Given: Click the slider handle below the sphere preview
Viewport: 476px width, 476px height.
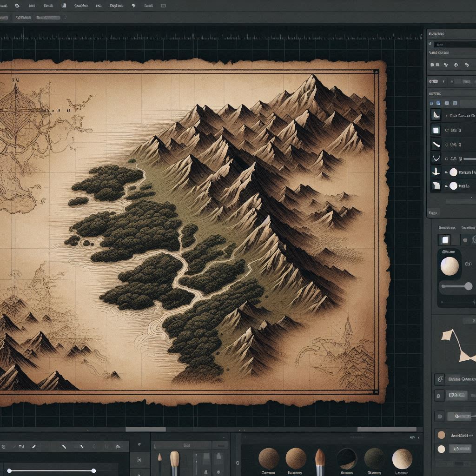Looking at the screenshot, I should (x=469, y=286).
